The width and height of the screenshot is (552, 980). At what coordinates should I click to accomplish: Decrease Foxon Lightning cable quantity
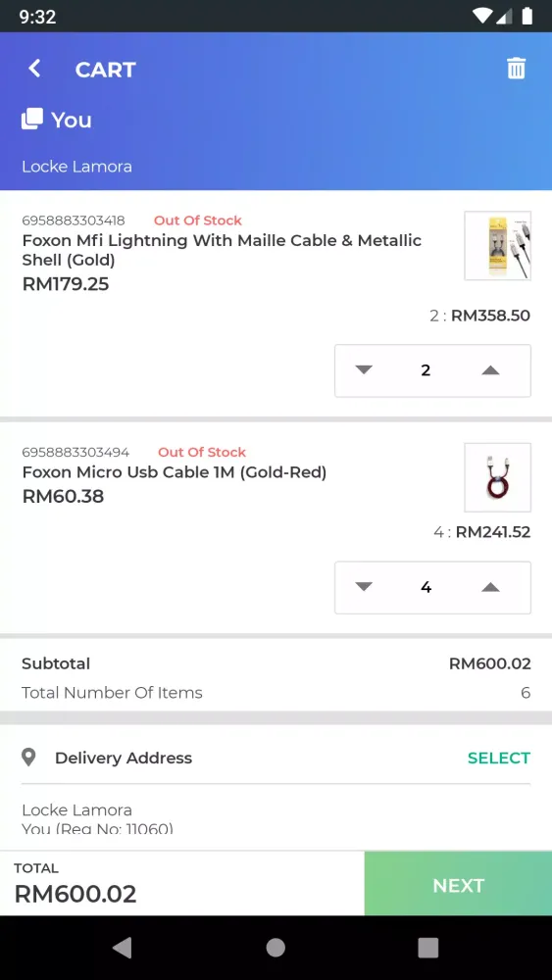(x=364, y=370)
